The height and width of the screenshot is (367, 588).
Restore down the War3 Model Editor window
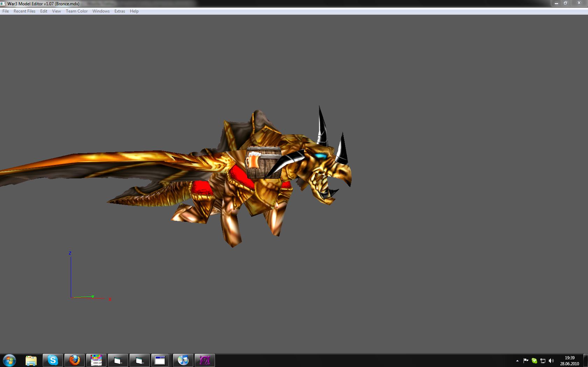point(565,3)
